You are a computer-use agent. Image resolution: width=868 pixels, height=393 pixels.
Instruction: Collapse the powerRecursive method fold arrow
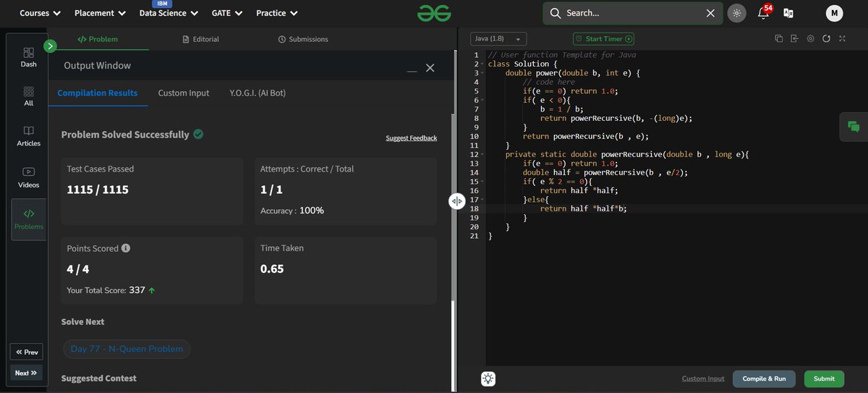coord(482,154)
